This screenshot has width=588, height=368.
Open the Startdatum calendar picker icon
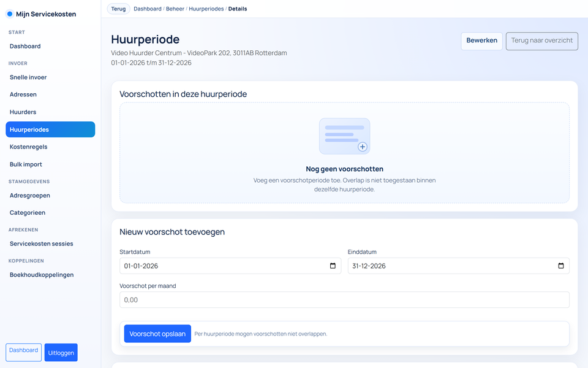tap(333, 266)
